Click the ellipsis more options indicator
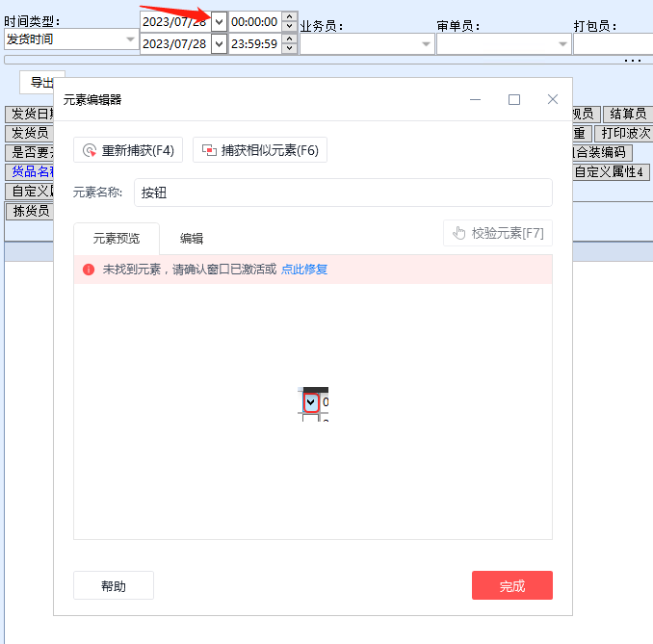Screen dimensions: 653x644 [633, 61]
